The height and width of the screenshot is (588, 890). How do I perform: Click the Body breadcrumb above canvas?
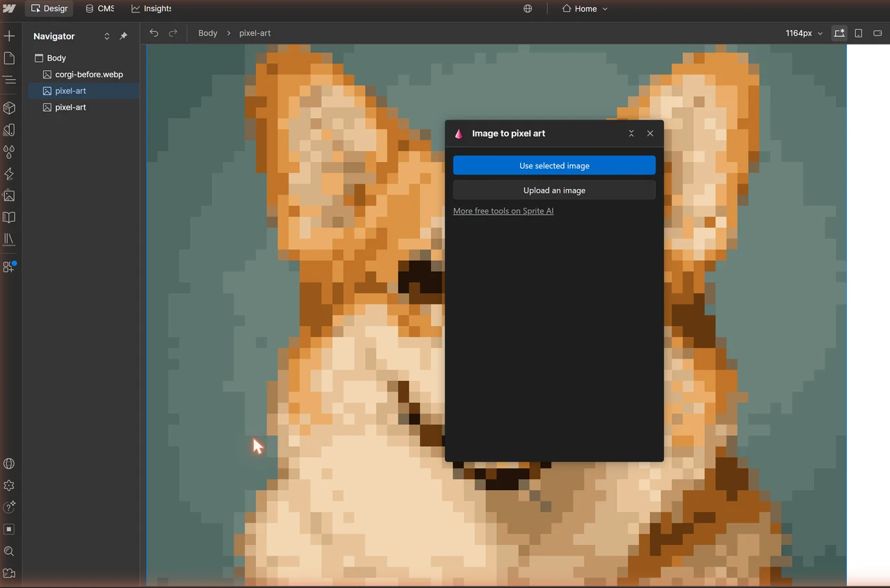[x=208, y=33]
